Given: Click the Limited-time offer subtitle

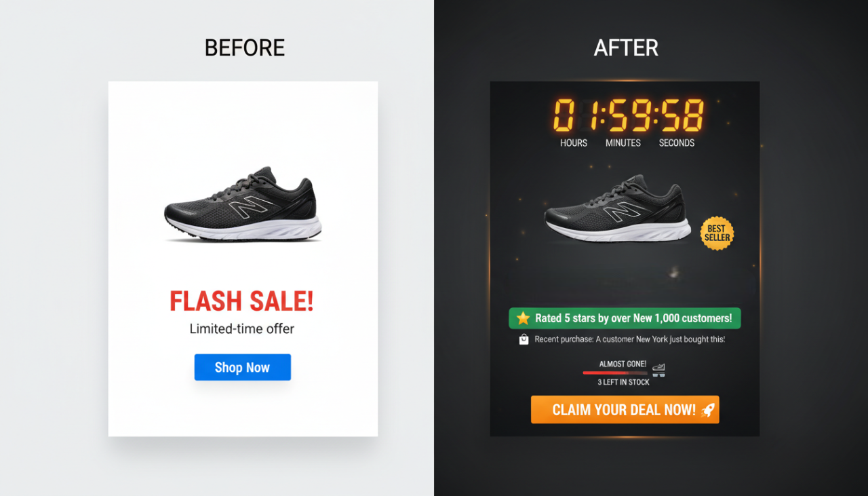Looking at the screenshot, I should click(242, 328).
